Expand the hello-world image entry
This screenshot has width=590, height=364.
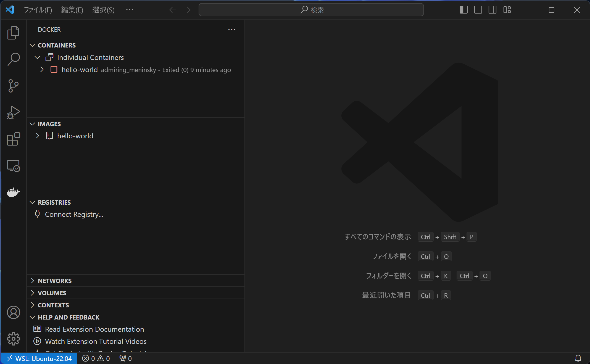tap(38, 136)
